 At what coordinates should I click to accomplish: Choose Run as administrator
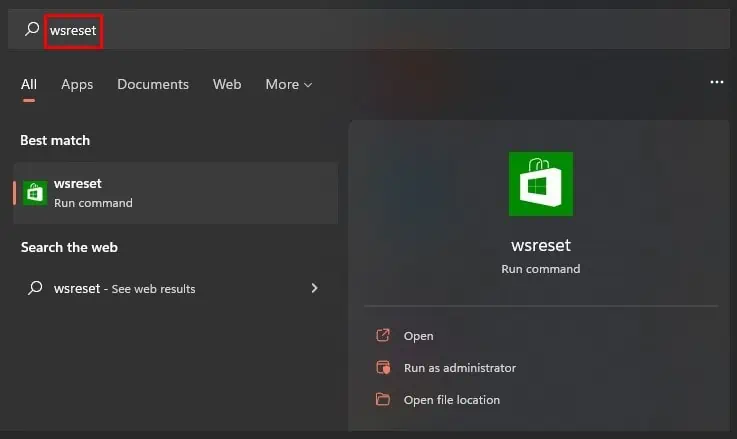[x=460, y=368]
